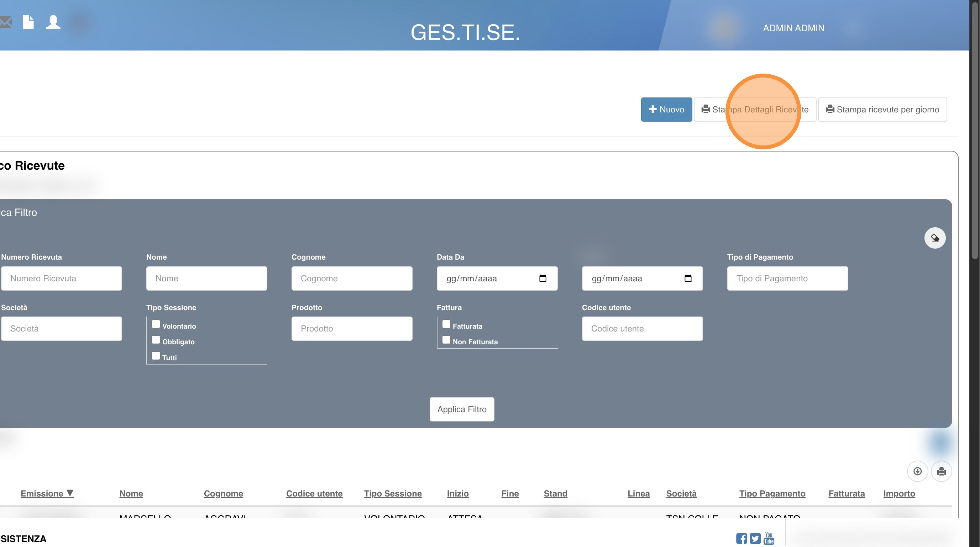Open the Data Da calendar picker
Screen dimensions: 980x547
543,278
